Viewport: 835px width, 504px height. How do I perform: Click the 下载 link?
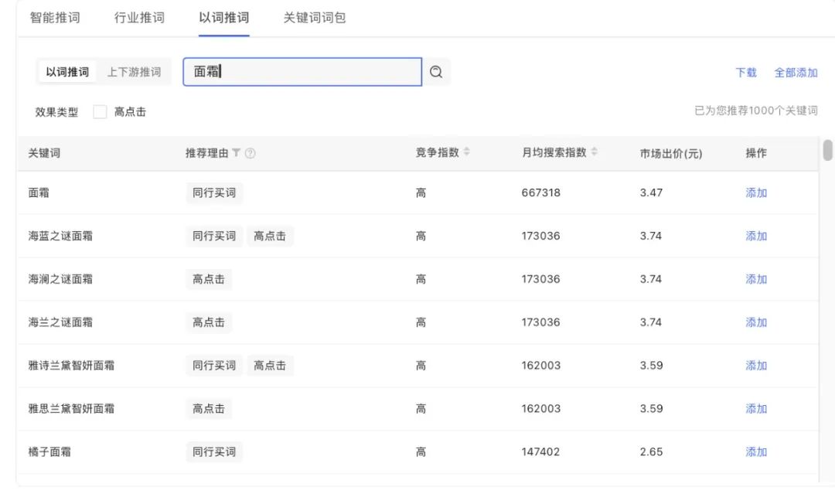coord(746,73)
